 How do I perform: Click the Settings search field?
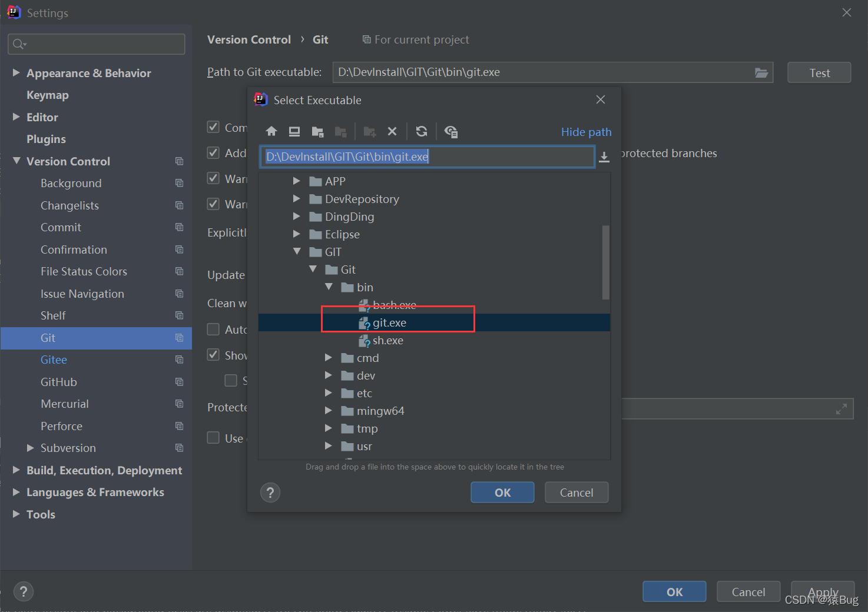[x=97, y=44]
